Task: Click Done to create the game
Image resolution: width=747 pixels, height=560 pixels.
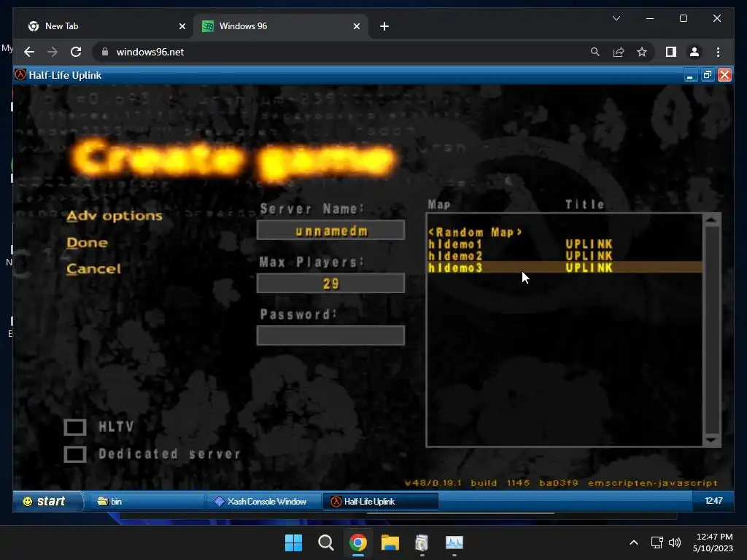Action: click(87, 243)
